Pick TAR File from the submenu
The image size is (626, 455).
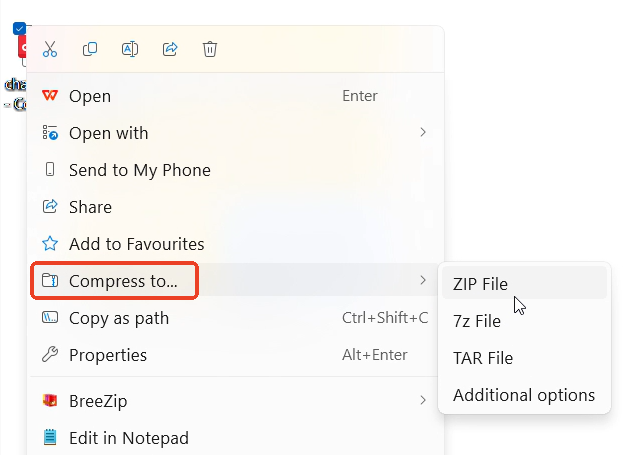click(483, 358)
